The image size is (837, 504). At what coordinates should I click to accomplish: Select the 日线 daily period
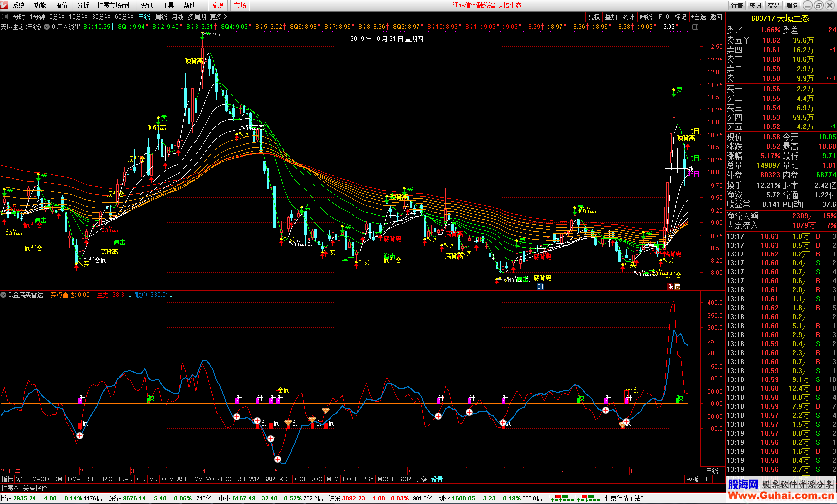click(144, 17)
